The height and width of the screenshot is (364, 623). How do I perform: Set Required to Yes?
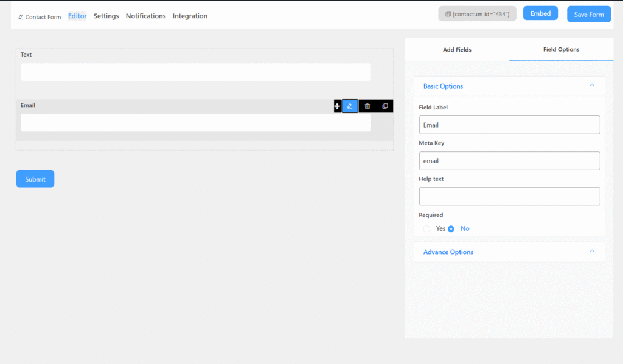pos(427,229)
